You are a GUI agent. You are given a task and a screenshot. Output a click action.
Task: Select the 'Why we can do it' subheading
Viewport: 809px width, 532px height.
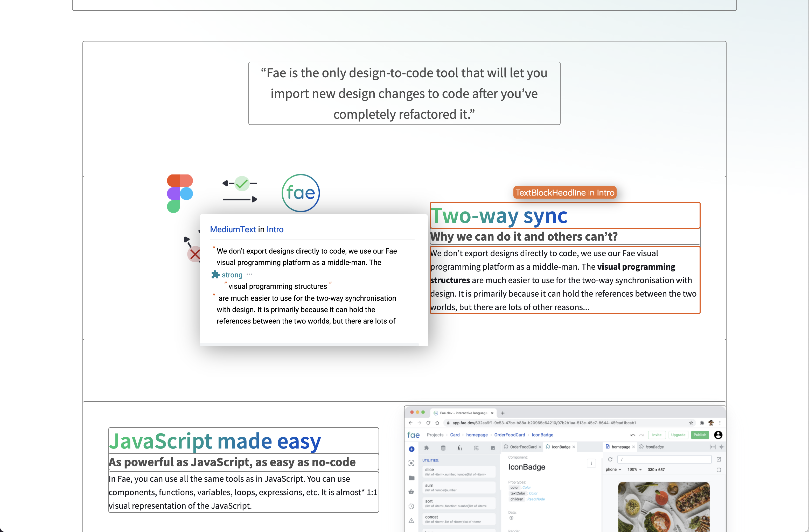[x=565, y=236]
